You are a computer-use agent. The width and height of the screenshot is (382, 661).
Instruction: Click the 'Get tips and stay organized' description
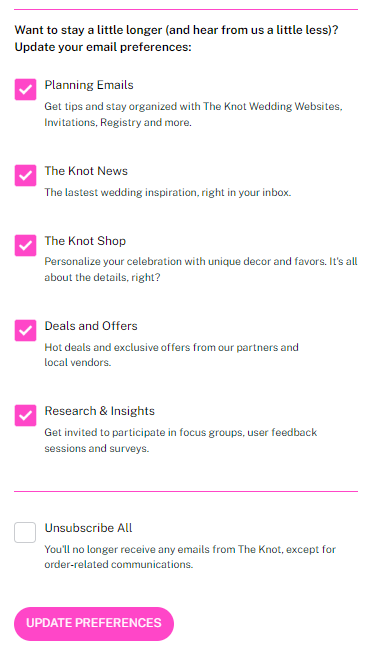click(193, 114)
